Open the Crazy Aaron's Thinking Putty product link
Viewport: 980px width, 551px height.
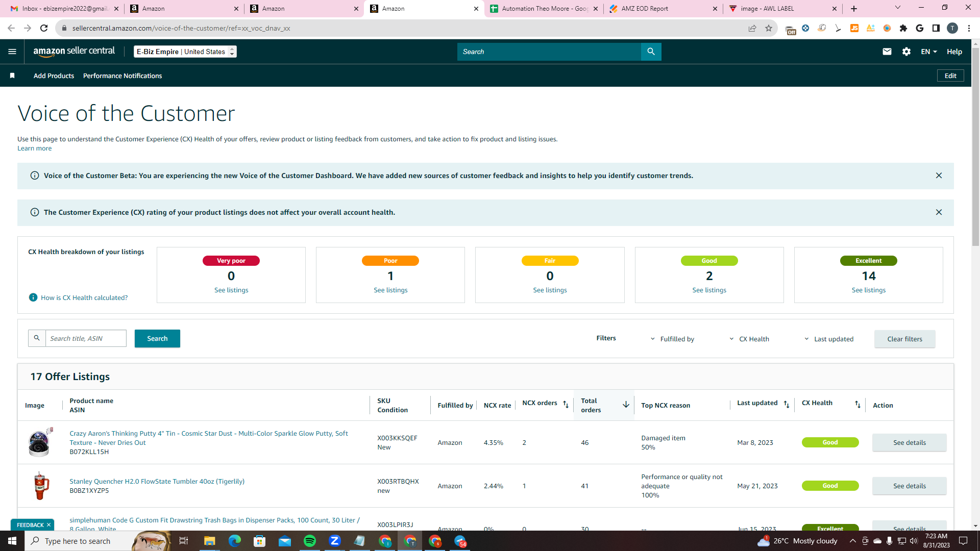209,438
